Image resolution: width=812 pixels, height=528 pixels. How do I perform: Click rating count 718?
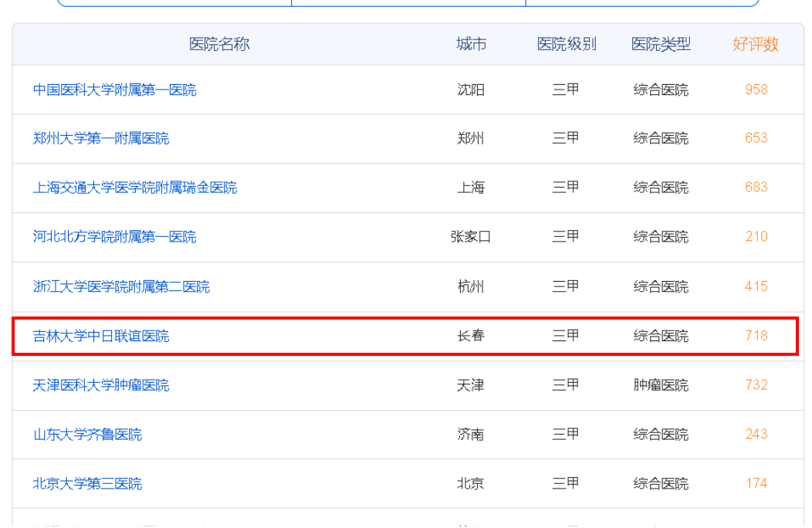tap(756, 336)
